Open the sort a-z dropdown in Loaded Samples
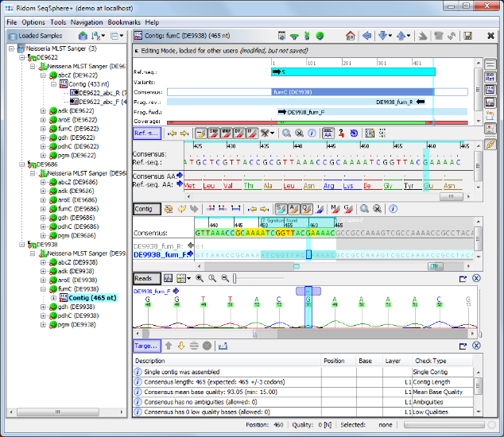 click(97, 37)
